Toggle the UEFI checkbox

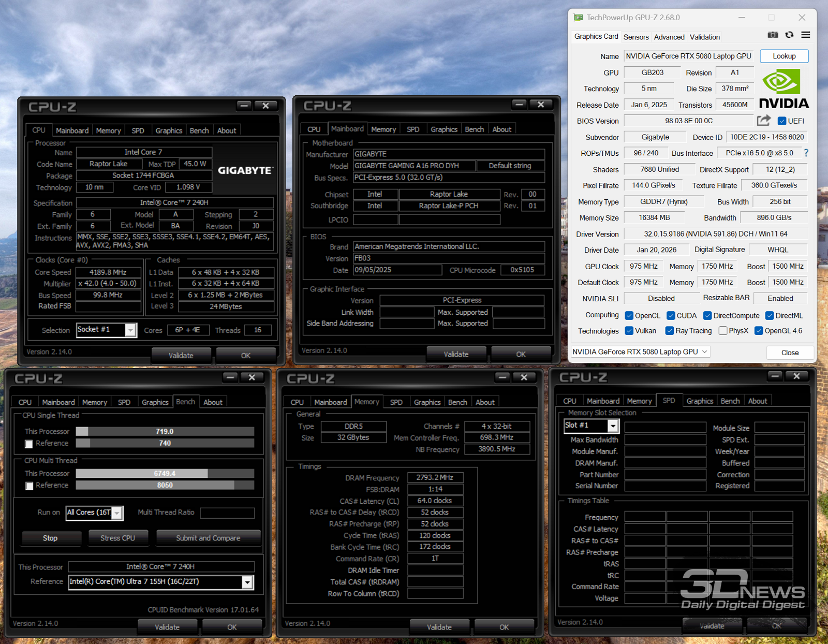pos(782,121)
